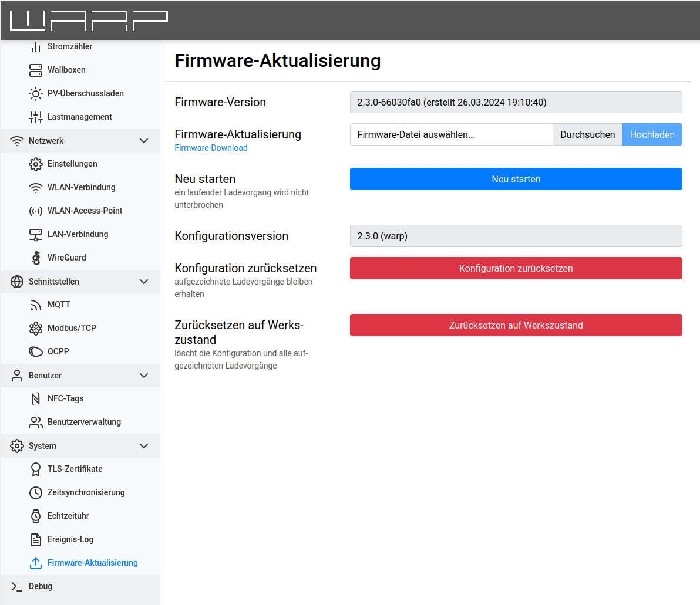700x605 pixels.
Task: Go to the Ereignis-Log page
Action: (x=70, y=539)
